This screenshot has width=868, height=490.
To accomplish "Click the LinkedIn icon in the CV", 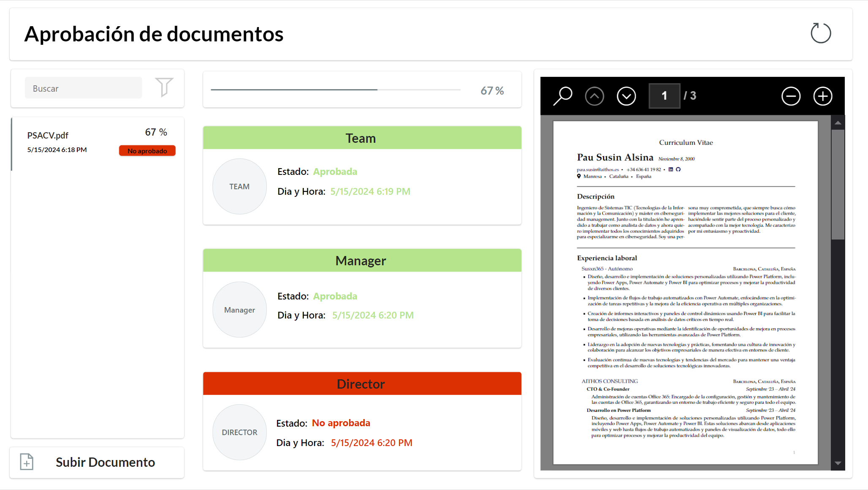I will [x=670, y=169].
